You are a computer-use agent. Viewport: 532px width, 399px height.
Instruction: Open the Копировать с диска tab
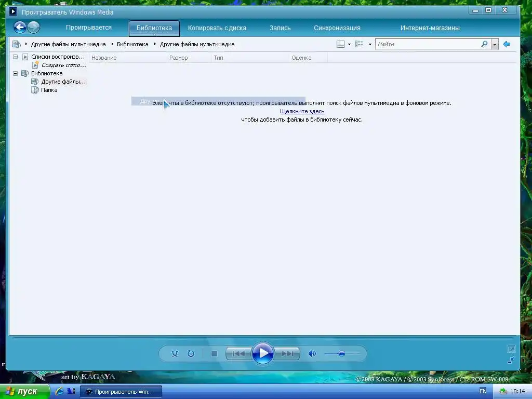[217, 28]
